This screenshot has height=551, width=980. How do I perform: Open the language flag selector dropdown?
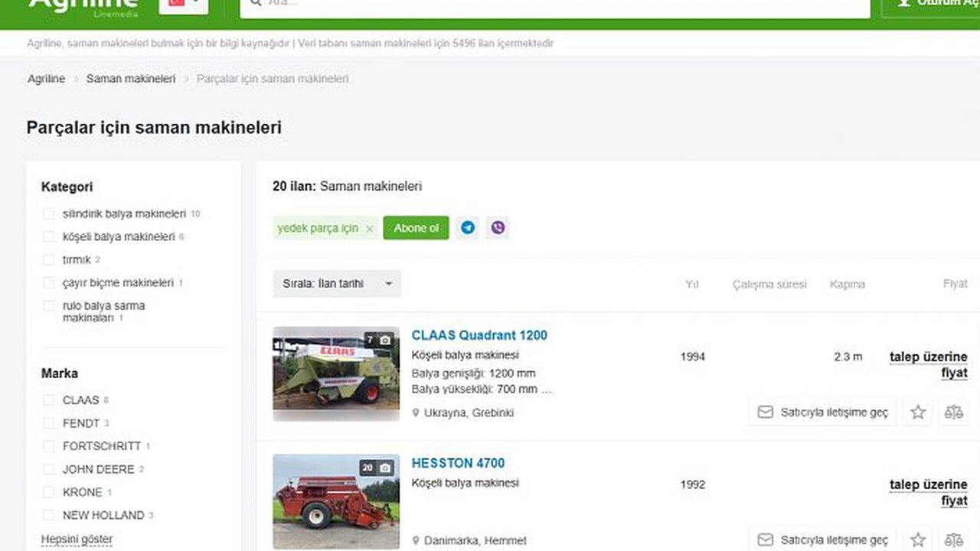point(184,4)
